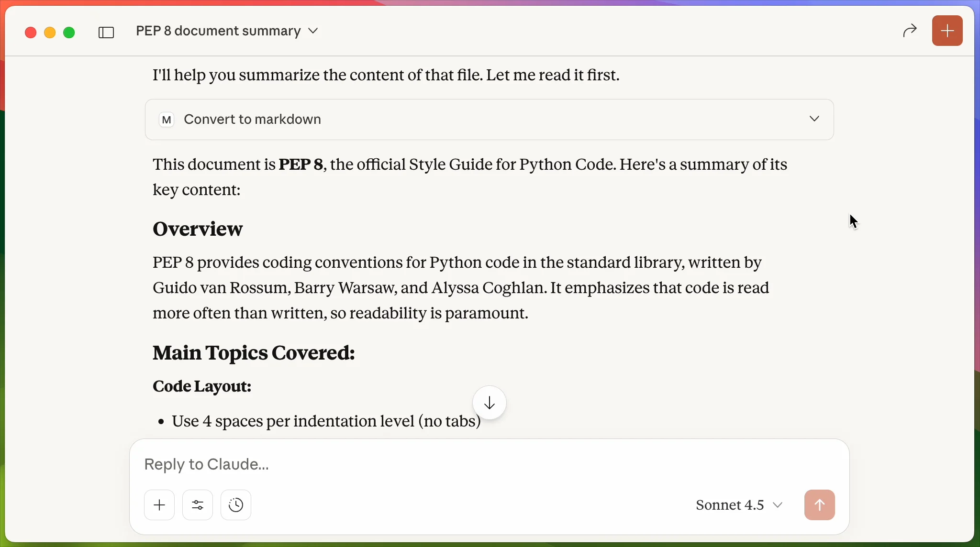Screen dimensions: 980x547
Task: Toggle extended thinking clock icon
Action: click(x=236, y=505)
